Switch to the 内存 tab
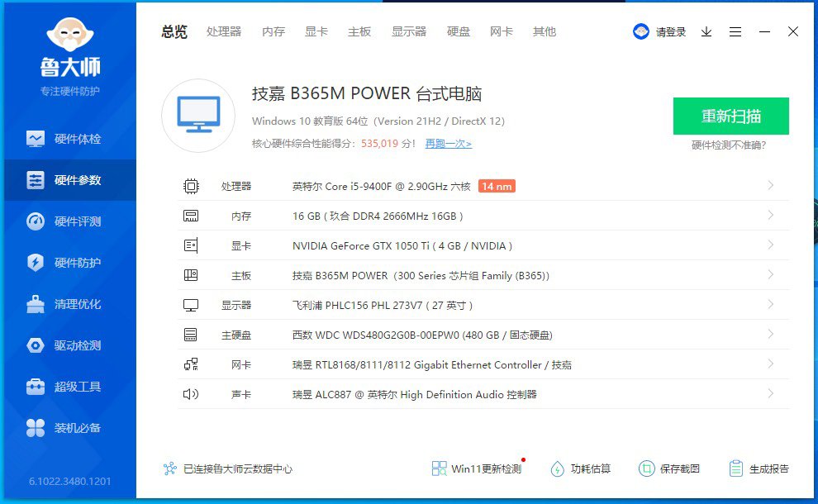The height and width of the screenshot is (504, 818). point(273,32)
